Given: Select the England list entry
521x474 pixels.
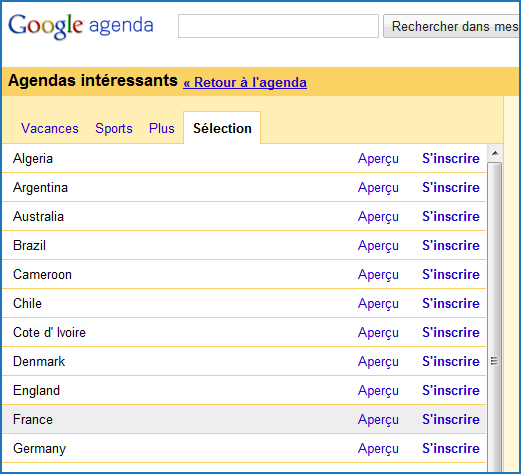Looking at the screenshot, I should 36,391.
